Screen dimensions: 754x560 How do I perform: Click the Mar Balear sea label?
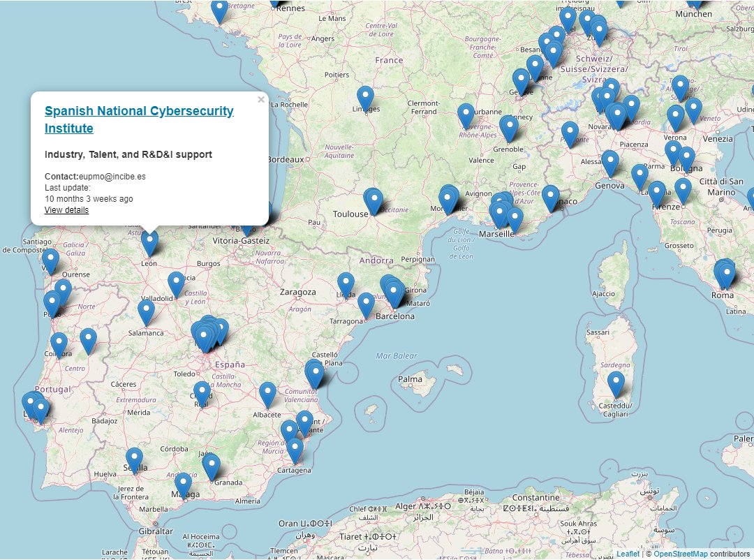(397, 356)
